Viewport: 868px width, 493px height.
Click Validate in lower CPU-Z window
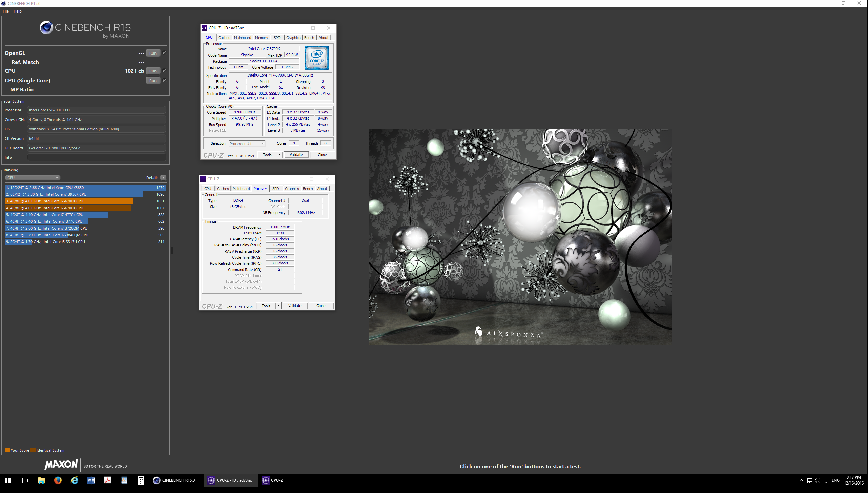[295, 306]
